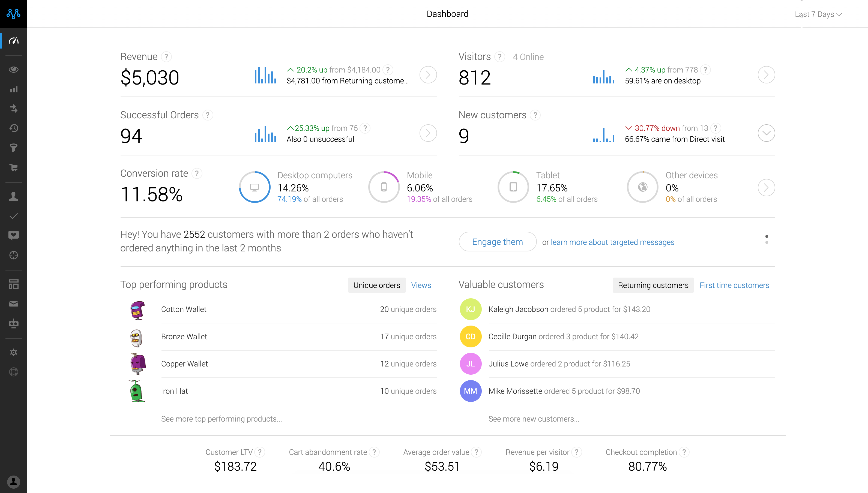Image resolution: width=868 pixels, height=493 pixels.
Task: Select the Views toggle for top products
Action: click(421, 285)
